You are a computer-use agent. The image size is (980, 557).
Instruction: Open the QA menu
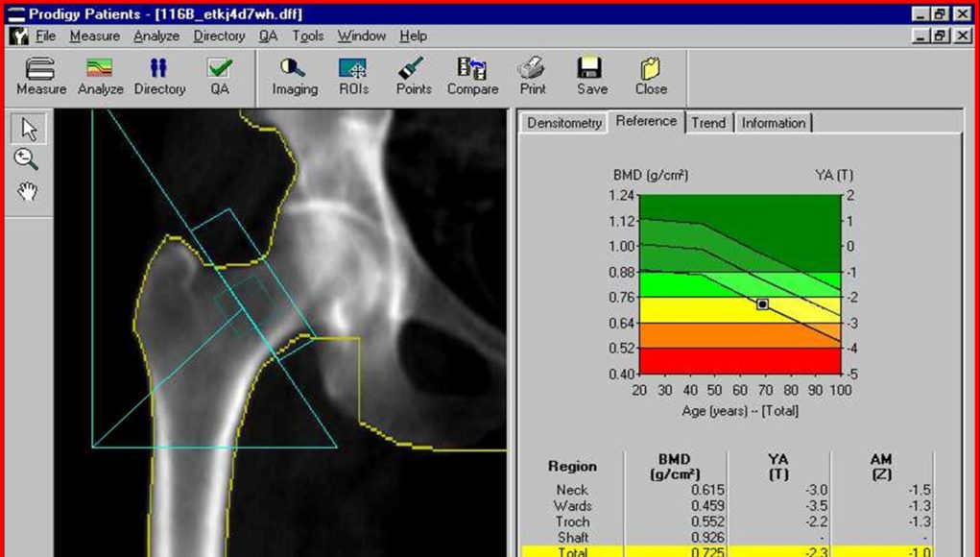(268, 36)
